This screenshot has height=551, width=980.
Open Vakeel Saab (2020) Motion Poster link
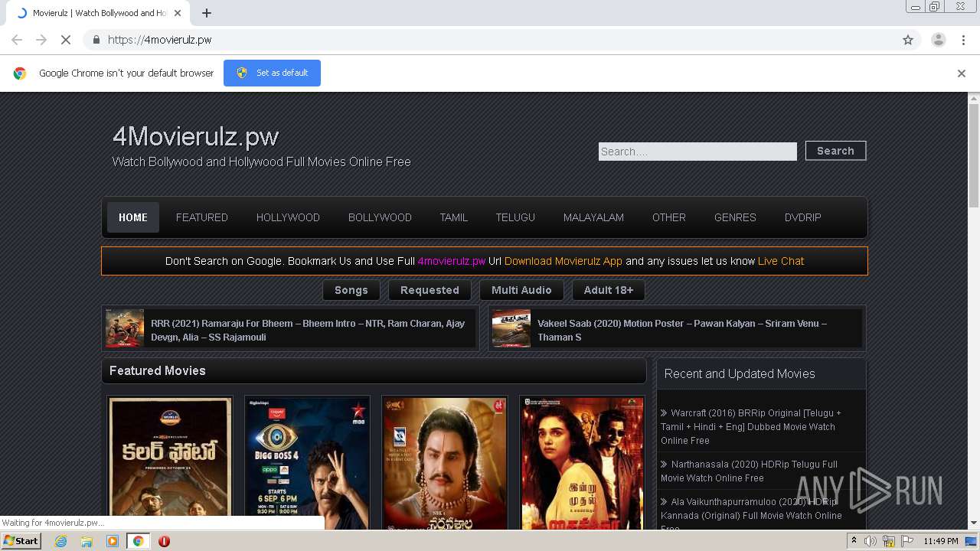682,330
